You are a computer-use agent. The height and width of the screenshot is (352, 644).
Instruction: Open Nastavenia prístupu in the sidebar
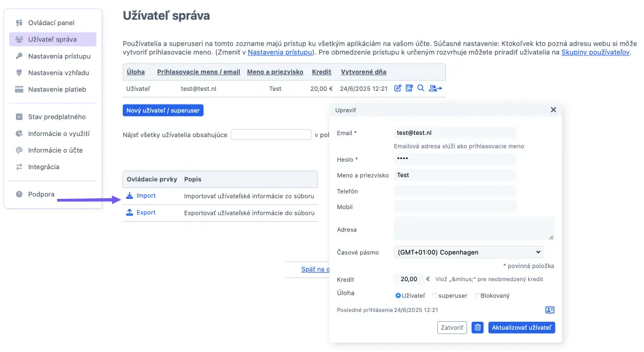coord(59,56)
